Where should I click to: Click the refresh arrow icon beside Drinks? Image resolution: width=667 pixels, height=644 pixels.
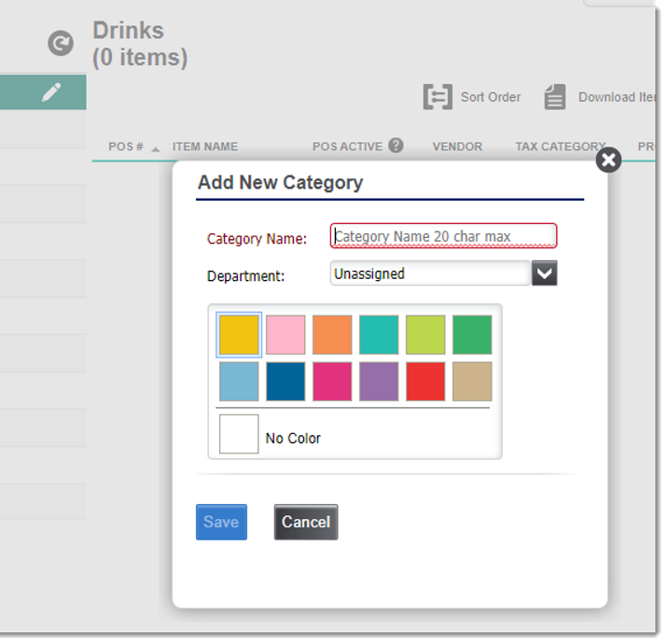tap(61, 43)
